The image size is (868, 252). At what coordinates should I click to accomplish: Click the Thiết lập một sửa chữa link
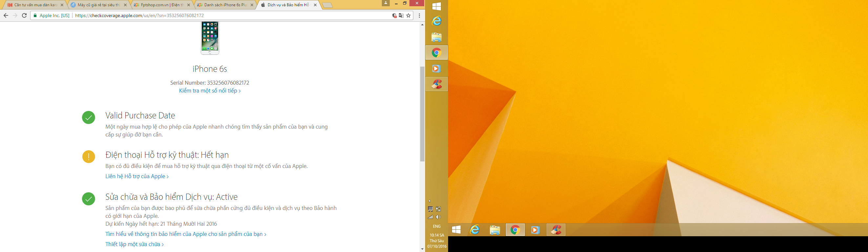(x=134, y=244)
